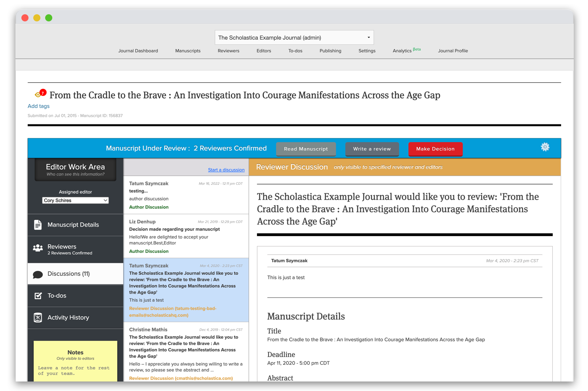Click Reviewer Discussion cmathis@scholastica.com label
This screenshot has height=391, width=588.
pos(181,378)
